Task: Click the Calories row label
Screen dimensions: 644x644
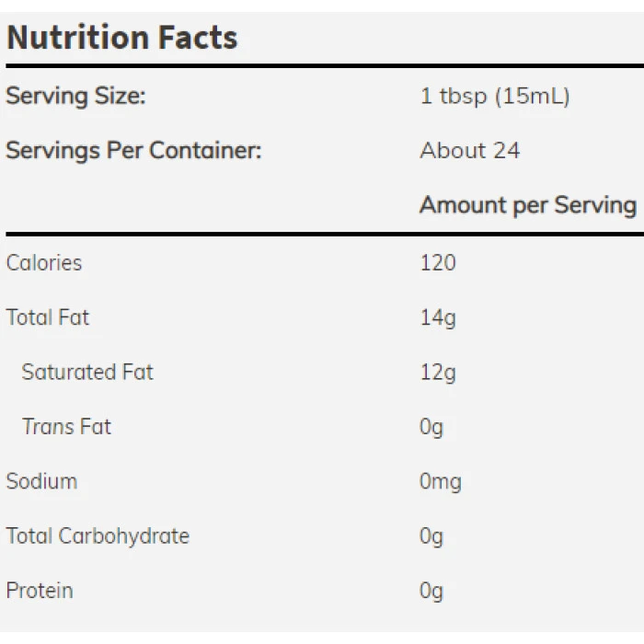Action: point(43,263)
